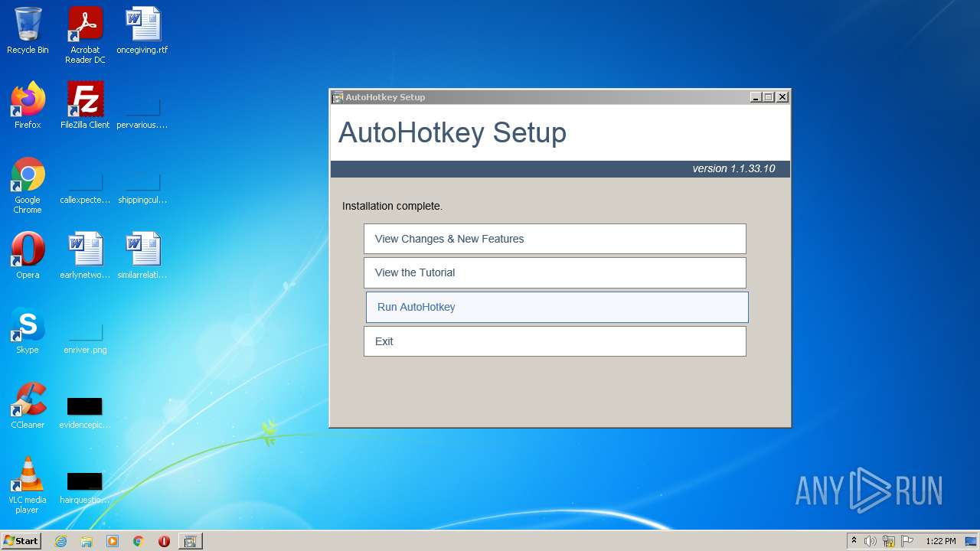Viewport: 980px width, 551px height.
Task: Open the Recycle Bin desktop icon
Action: click(28, 31)
